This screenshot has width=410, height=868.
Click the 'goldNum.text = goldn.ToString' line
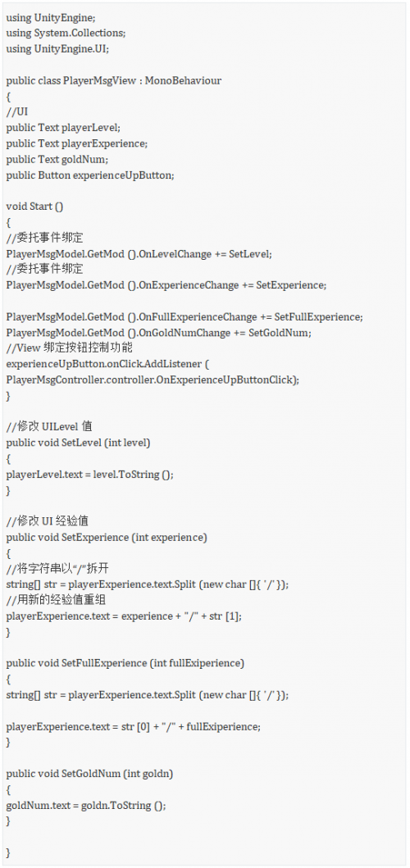86,806
